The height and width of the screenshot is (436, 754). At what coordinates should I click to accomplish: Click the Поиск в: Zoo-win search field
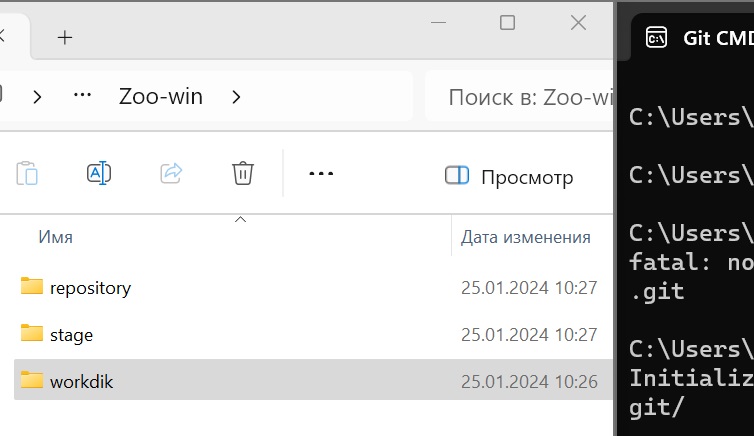click(519, 96)
